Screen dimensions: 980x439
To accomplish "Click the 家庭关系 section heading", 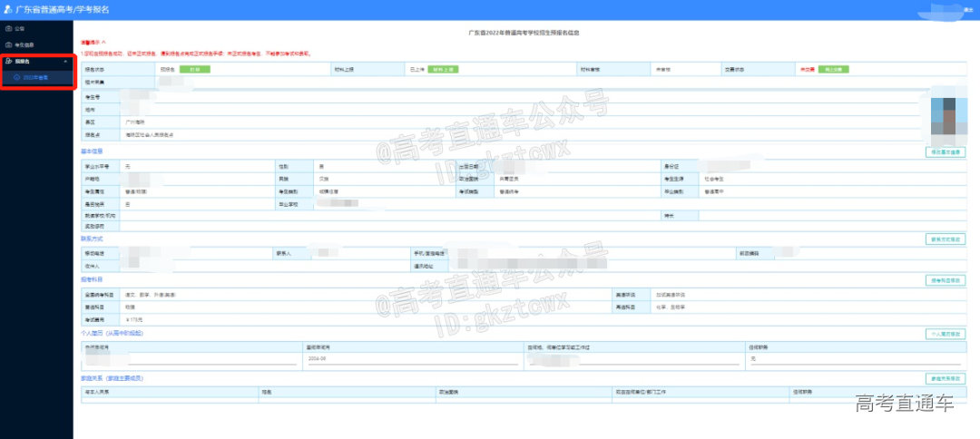I will 112,378.
